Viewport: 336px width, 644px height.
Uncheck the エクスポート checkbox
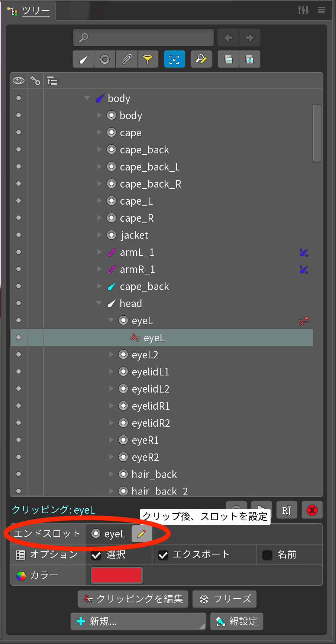[163, 555]
